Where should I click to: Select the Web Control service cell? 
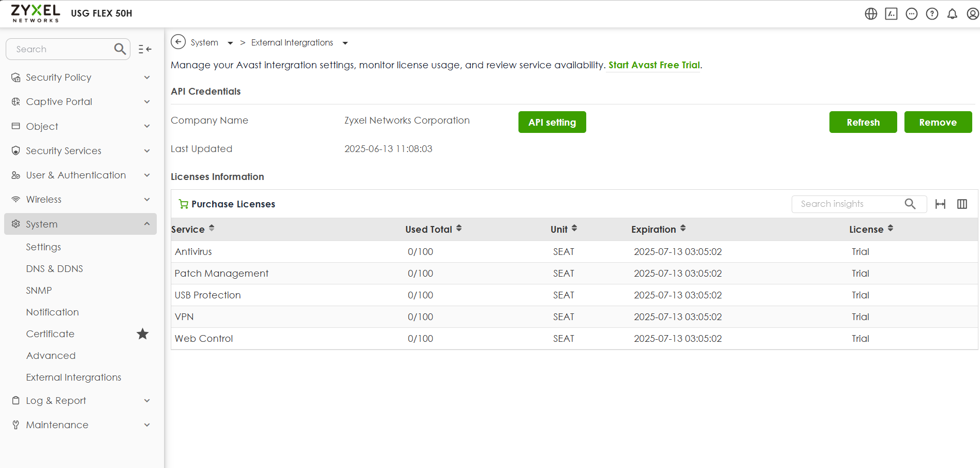pos(204,339)
